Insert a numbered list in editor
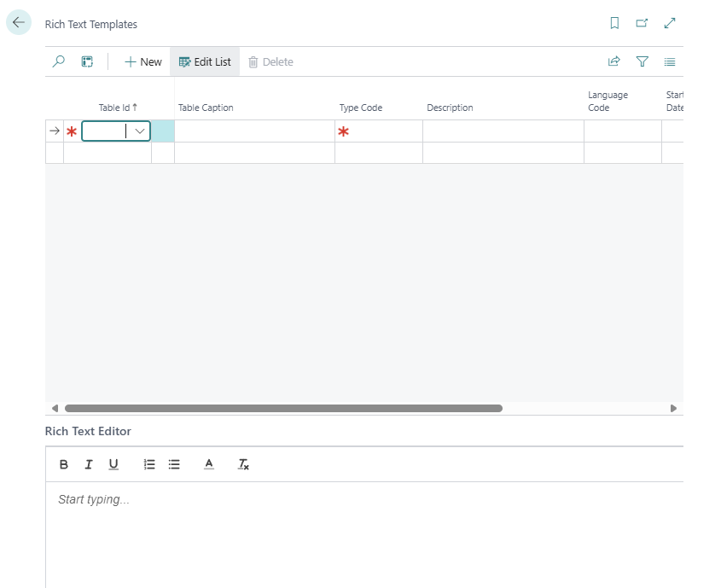 pyautogui.click(x=149, y=464)
